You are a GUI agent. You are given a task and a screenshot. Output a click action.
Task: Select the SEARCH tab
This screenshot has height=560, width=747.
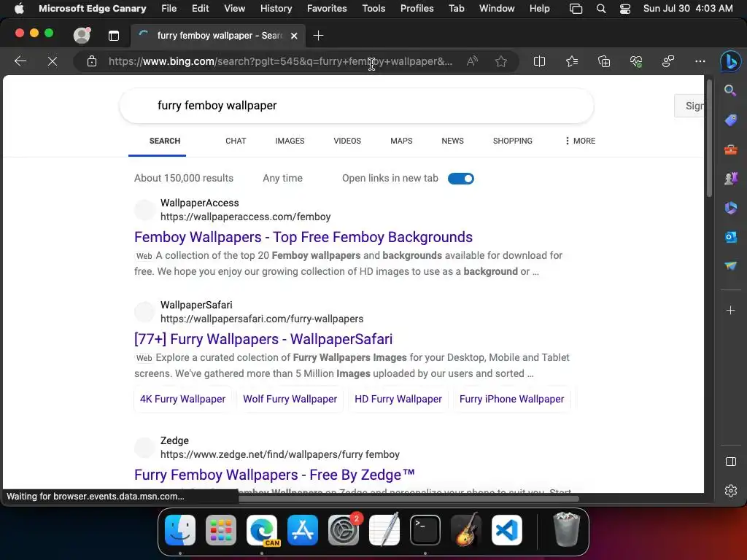coord(165,141)
